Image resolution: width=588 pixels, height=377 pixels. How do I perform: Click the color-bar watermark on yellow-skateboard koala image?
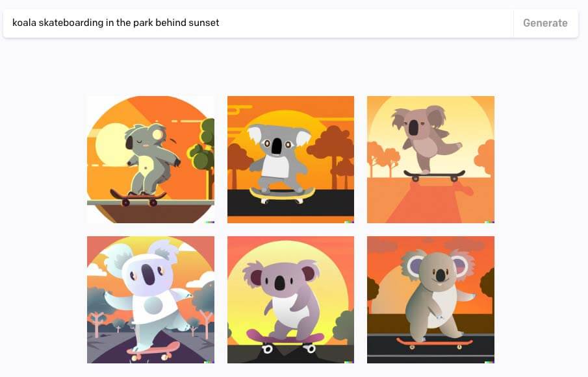(349, 222)
